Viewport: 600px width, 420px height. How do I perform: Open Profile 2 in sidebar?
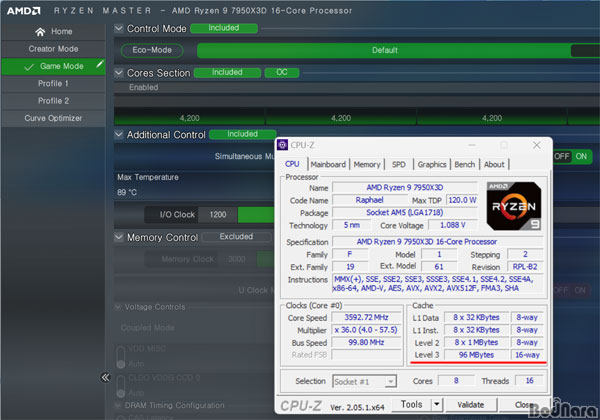point(53,101)
